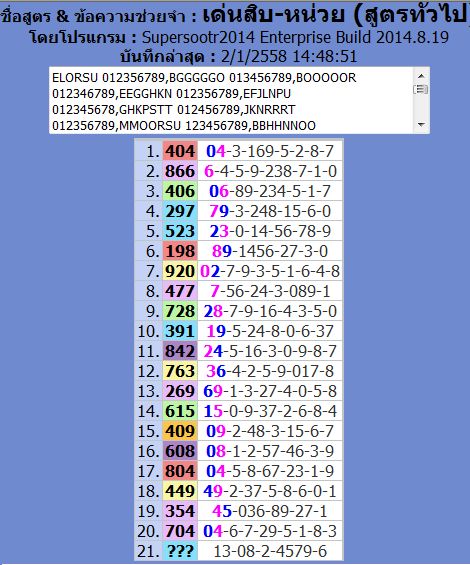Click the scroll up arrow in the text box
The width and height of the screenshot is (470, 565).
[x=421, y=76]
